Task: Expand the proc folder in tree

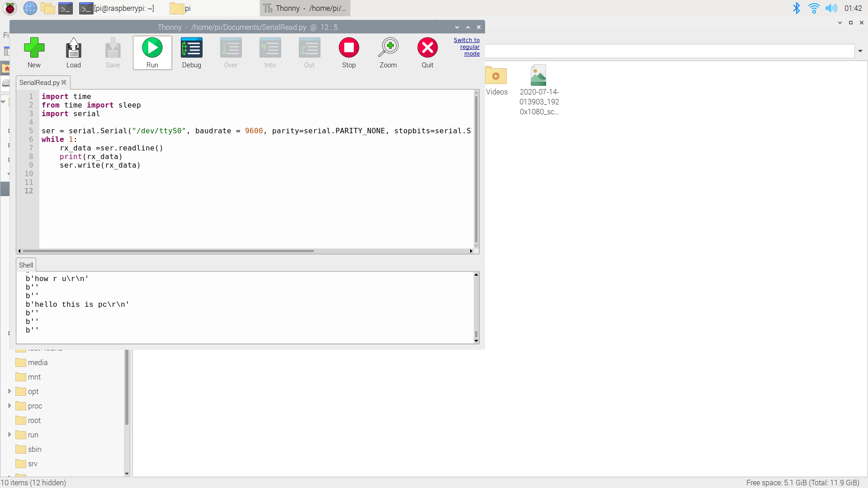Action: click(9, 406)
